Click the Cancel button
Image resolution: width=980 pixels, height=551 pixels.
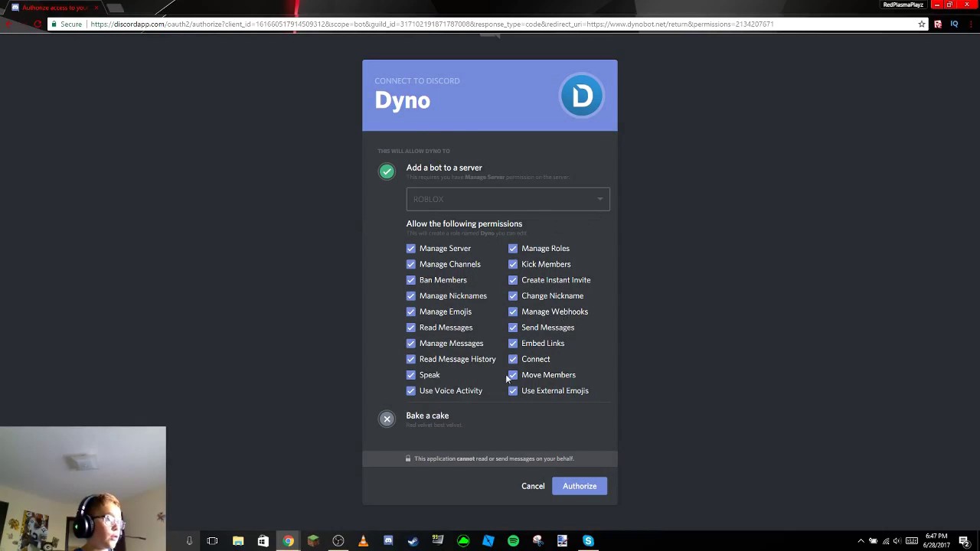pyautogui.click(x=533, y=486)
